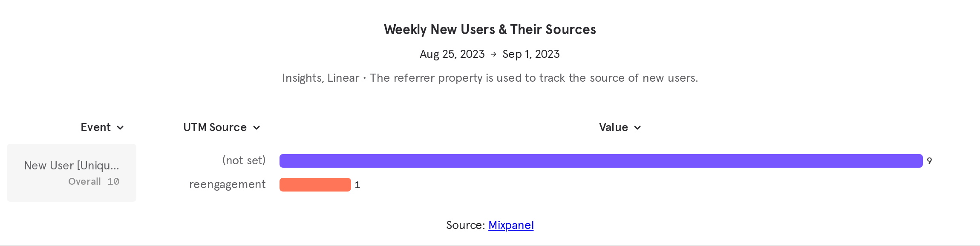Select the New User [Uniqu... event card
Screen dimensions: 980x246
71,172
